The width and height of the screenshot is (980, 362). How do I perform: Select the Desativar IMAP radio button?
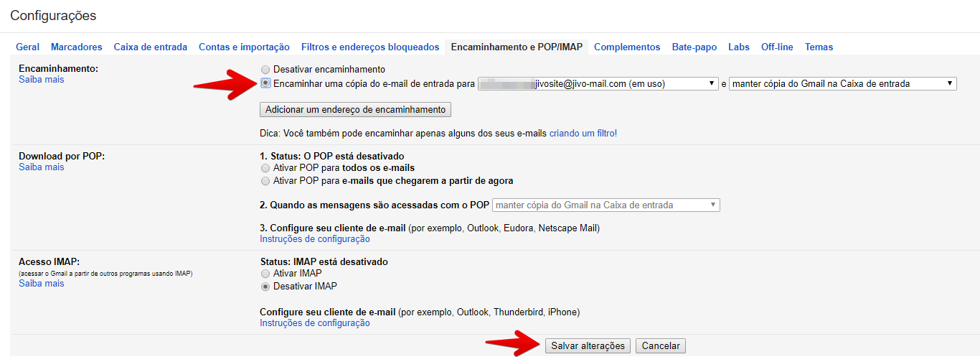pyautogui.click(x=266, y=287)
